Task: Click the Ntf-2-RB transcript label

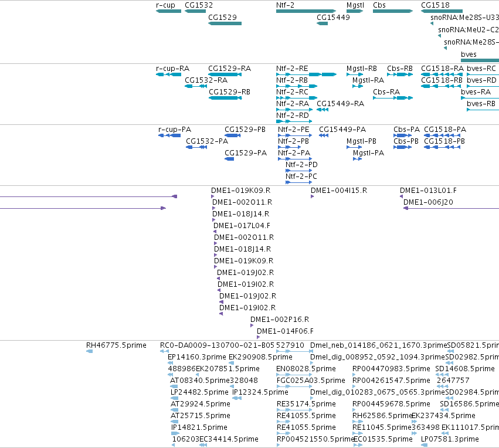Action: tap(292, 80)
